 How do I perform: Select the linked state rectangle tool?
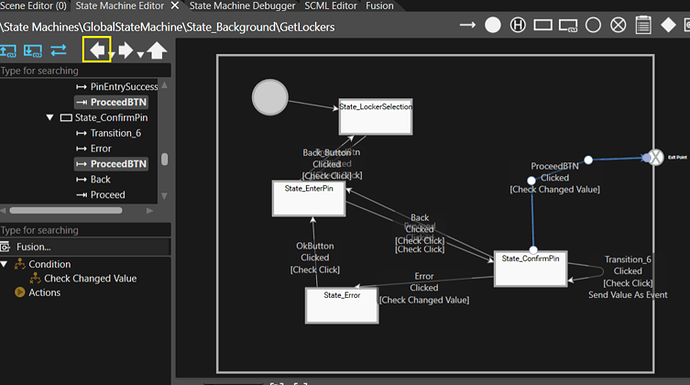[x=568, y=26]
